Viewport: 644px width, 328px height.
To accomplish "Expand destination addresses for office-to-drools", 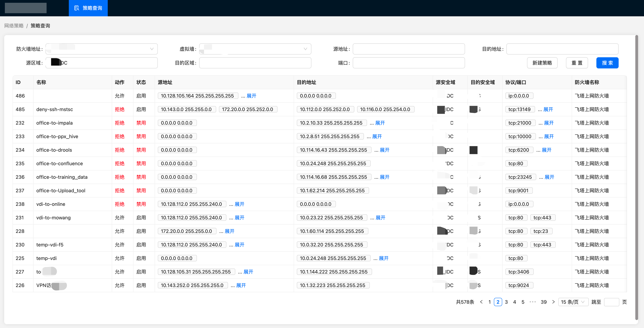I will 384,150.
